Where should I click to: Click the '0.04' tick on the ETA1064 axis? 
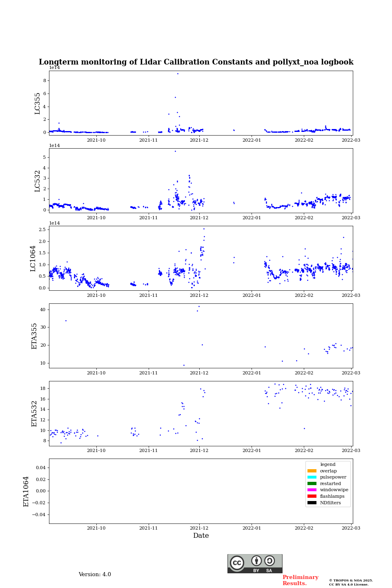[x=40, y=468]
